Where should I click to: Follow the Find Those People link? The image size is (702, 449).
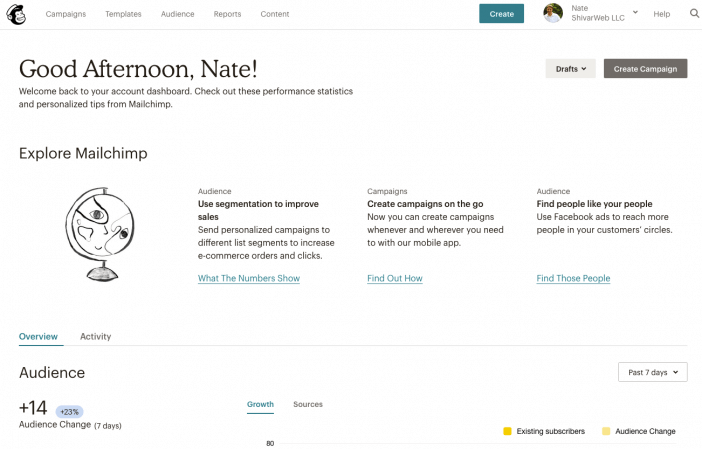[x=573, y=278]
